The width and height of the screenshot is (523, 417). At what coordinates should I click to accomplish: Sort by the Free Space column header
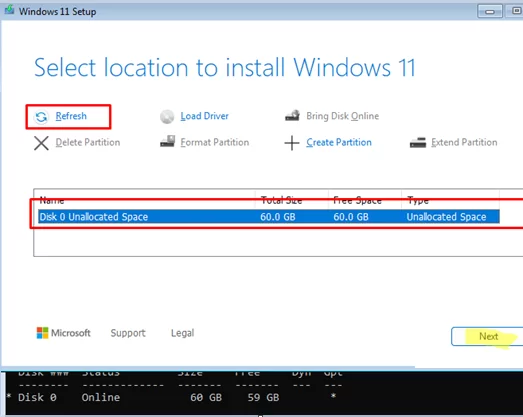(x=357, y=200)
